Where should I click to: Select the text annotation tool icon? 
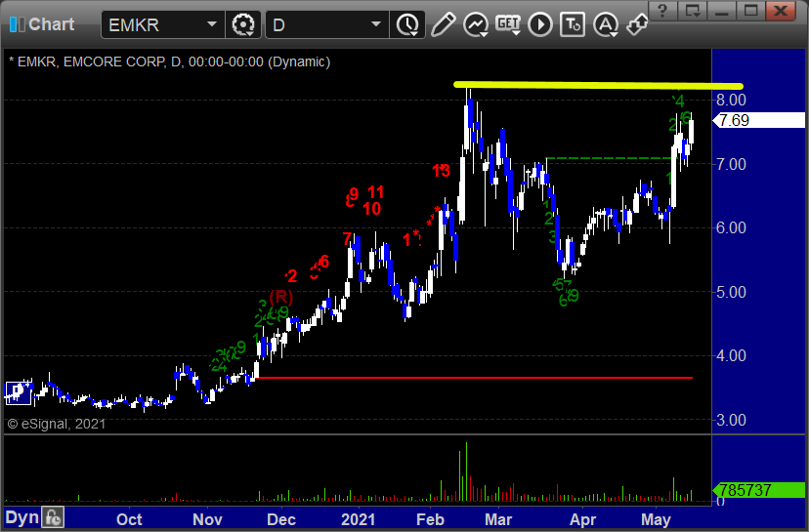(573, 24)
